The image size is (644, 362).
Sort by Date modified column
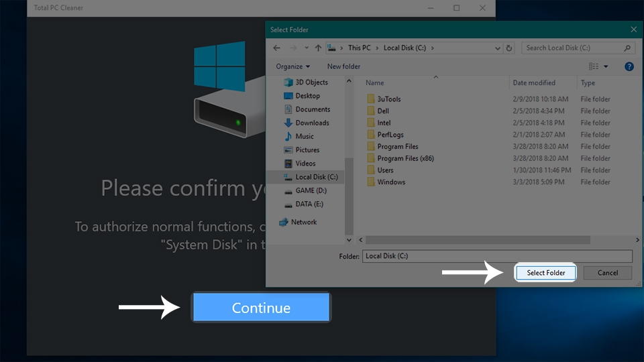tap(534, 83)
